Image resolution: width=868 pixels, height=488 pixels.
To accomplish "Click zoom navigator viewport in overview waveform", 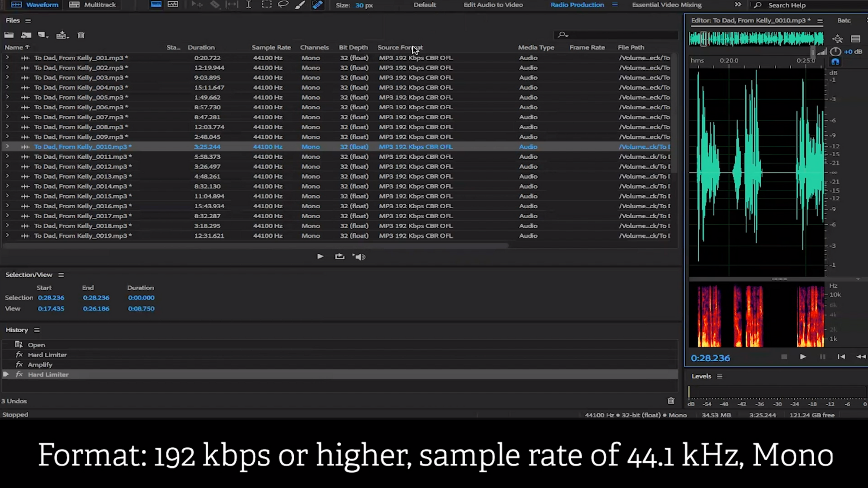I will 704,39.
